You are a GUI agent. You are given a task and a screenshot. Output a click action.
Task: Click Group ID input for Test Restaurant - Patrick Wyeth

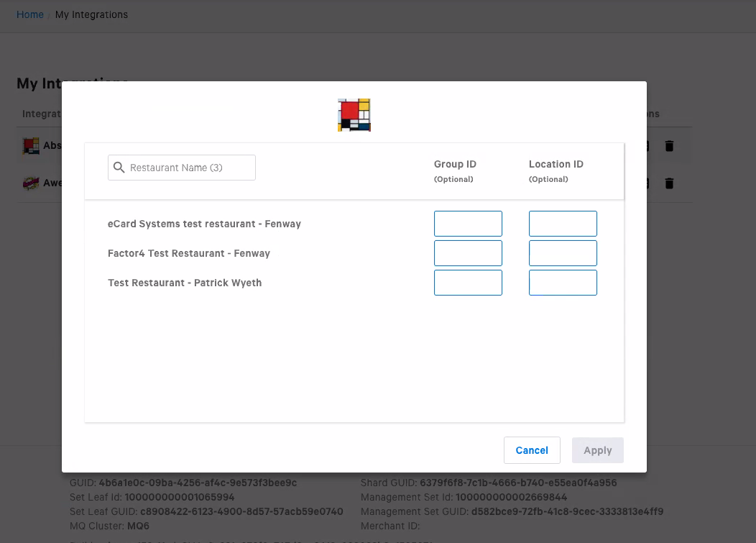tap(468, 282)
